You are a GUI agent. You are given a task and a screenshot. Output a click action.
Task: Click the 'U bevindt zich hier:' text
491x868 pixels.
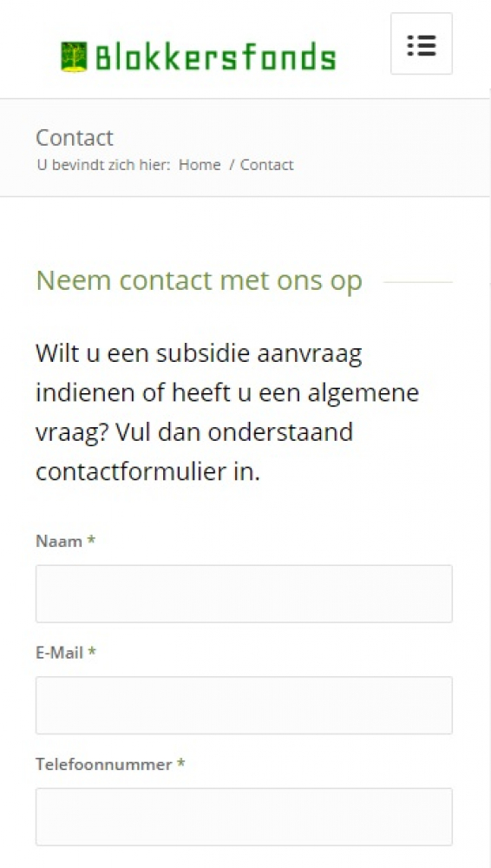click(x=103, y=165)
